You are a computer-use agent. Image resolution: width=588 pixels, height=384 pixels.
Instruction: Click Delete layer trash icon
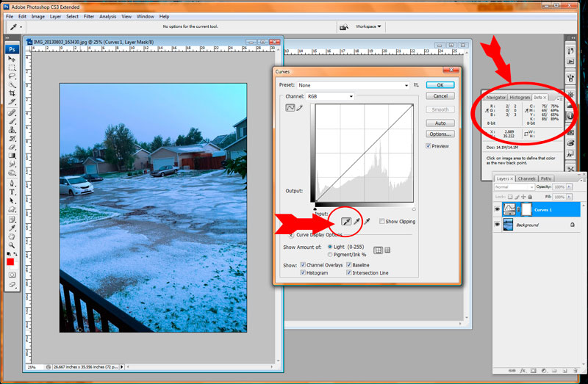click(x=576, y=371)
